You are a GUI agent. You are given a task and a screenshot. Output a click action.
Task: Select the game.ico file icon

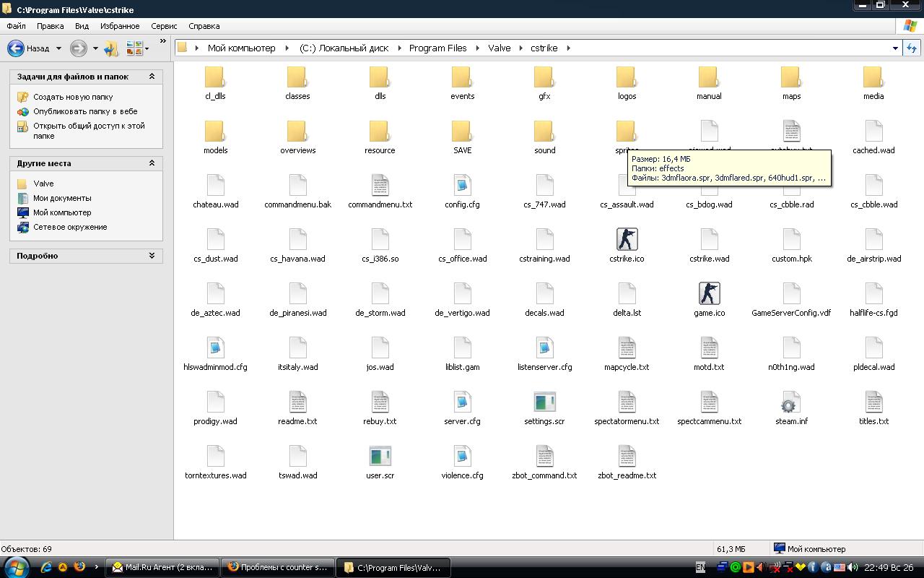pyautogui.click(x=709, y=293)
